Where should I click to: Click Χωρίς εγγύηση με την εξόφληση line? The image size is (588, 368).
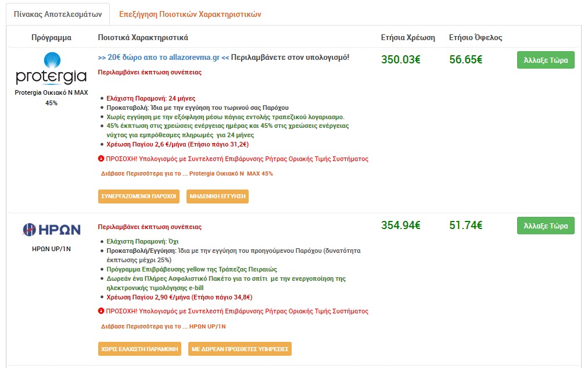[x=225, y=117]
